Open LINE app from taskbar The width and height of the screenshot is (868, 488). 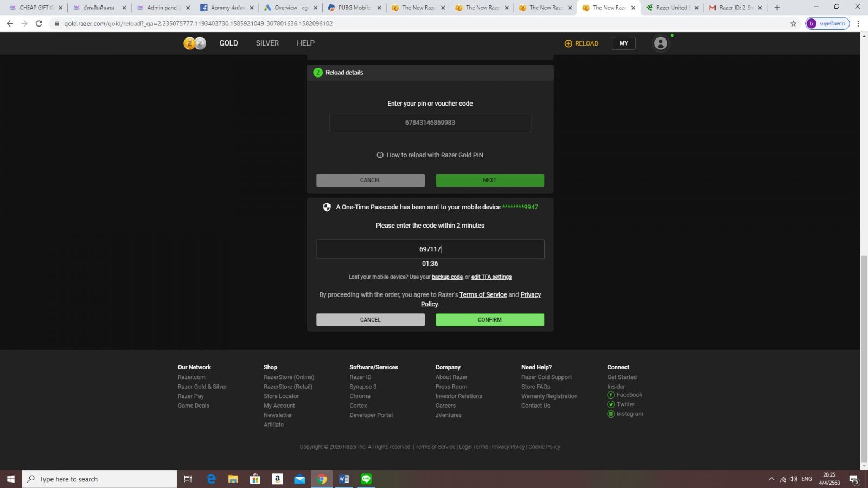tap(366, 479)
